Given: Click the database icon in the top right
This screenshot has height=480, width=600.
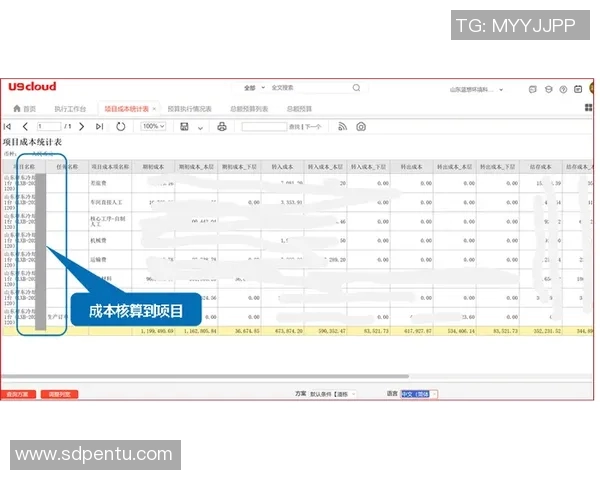Looking at the screenshot, I should tap(548, 89).
